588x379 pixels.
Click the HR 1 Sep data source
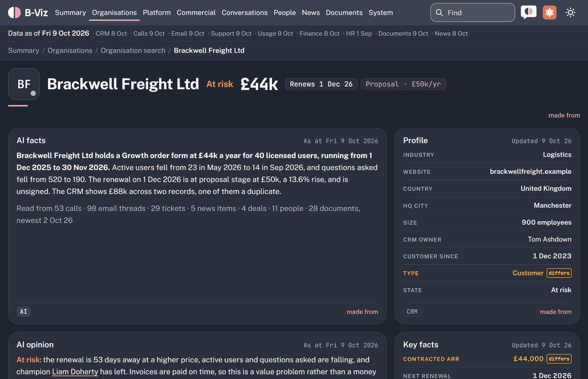click(x=359, y=33)
